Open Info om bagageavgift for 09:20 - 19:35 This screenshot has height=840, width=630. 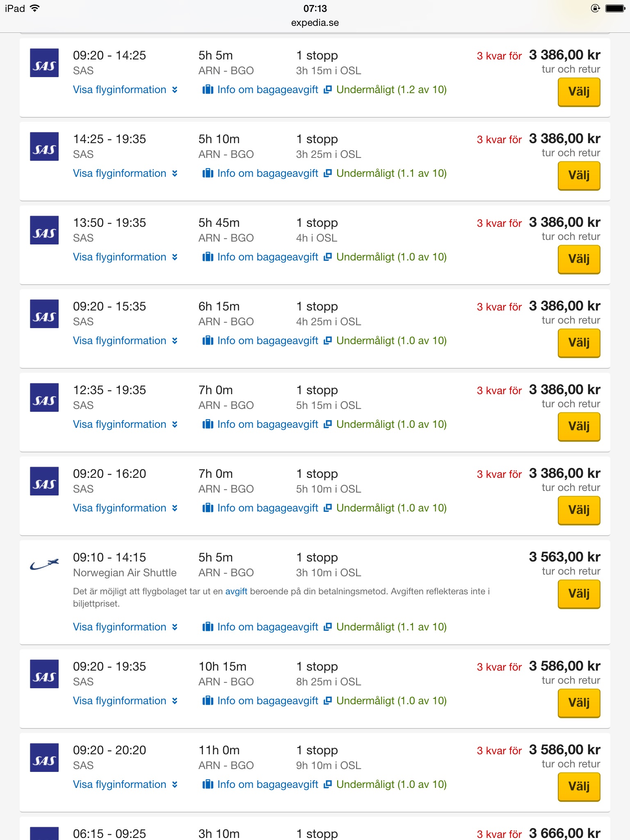pos(267,701)
